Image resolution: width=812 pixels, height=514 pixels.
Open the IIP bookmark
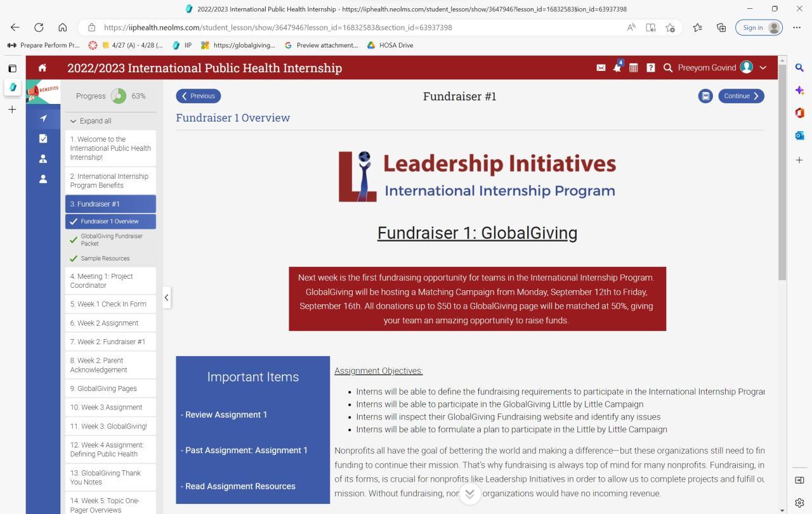click(182, 45)
